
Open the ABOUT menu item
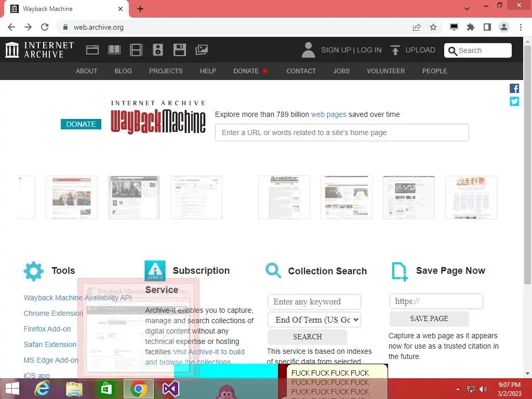(87, 71)
